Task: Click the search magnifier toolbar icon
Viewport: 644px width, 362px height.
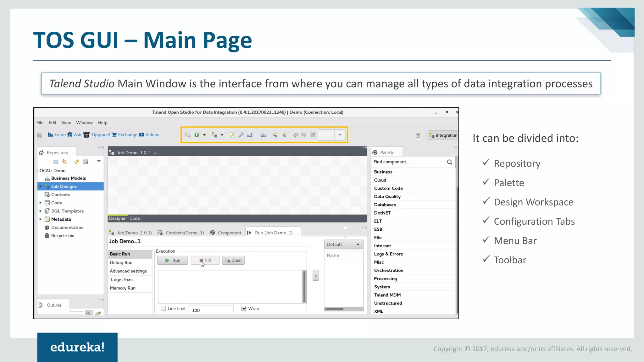Action: coord(188,135)
